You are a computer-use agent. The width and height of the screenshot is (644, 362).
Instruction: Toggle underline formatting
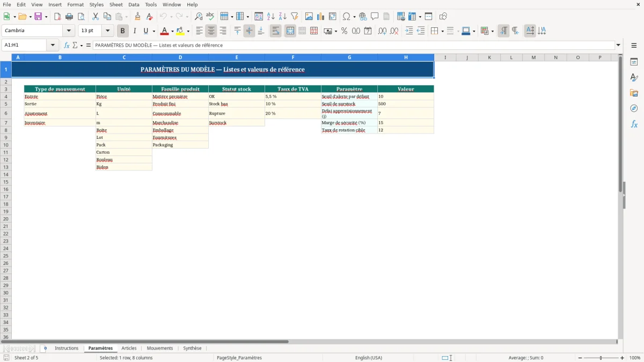click(146, 31)
